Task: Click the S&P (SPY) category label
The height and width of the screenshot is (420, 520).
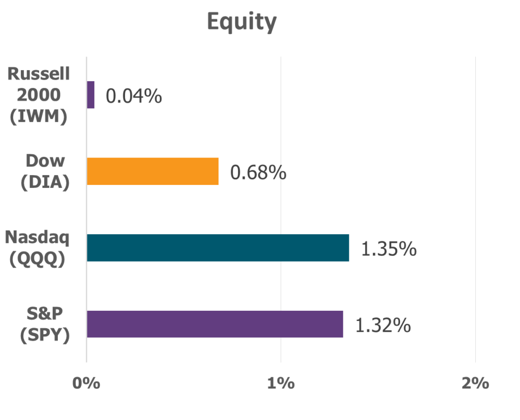Action: click(x=45, y=324)
